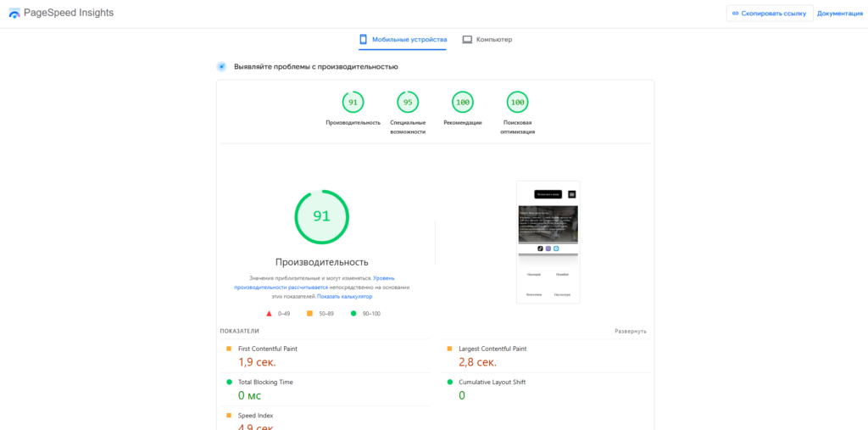Screen dimensions: 868x430
Task: Click the large 91 performance gauge
Action: click(x=321, y=216)
